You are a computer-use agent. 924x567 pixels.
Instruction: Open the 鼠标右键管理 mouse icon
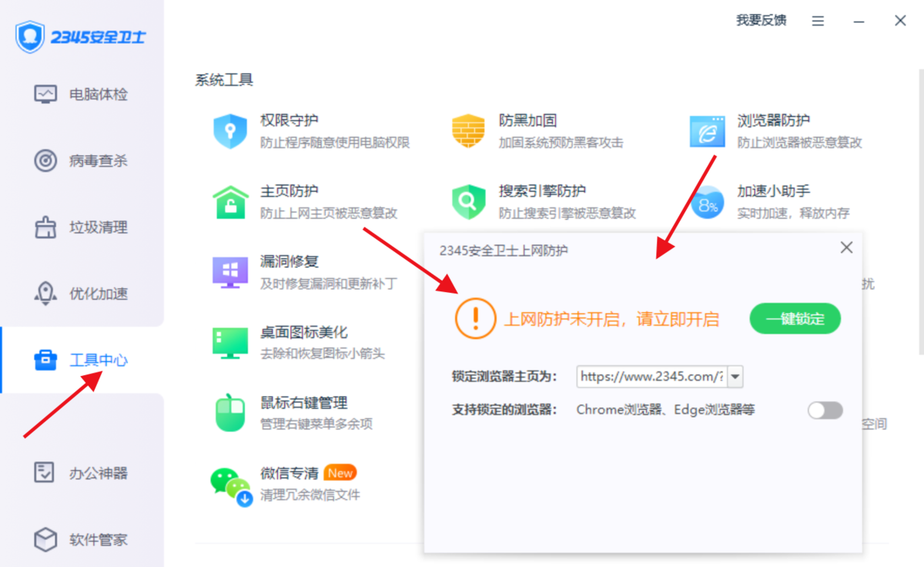point(229,414)
